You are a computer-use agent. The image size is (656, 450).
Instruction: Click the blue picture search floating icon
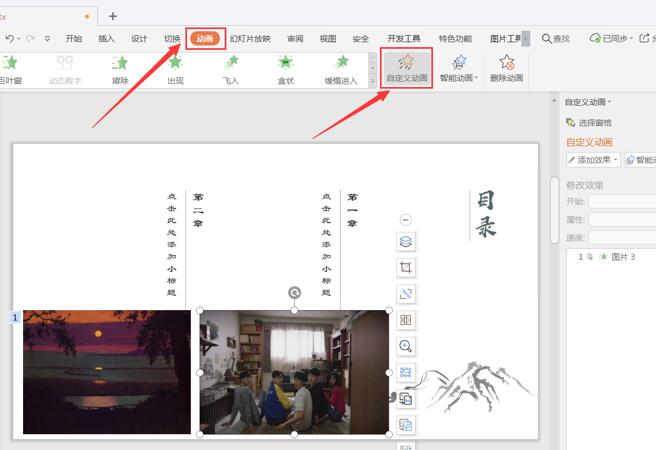[406, 425]
